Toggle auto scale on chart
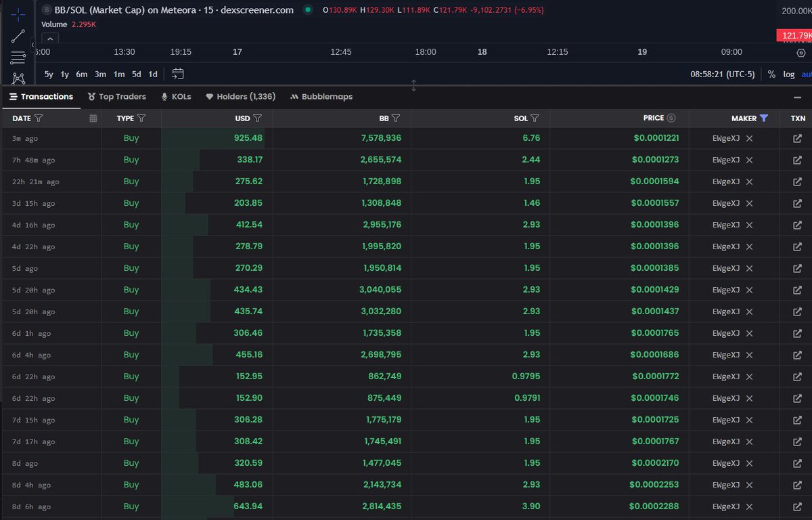This screenshot has height=520, width=812. pos(807,74)
